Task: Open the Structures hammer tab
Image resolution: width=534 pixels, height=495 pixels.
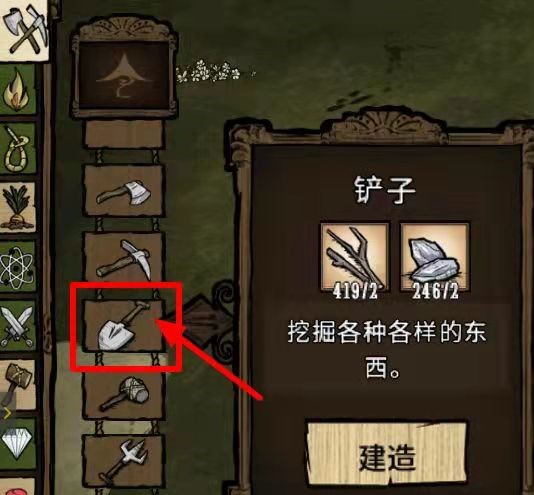Action: 18,384
